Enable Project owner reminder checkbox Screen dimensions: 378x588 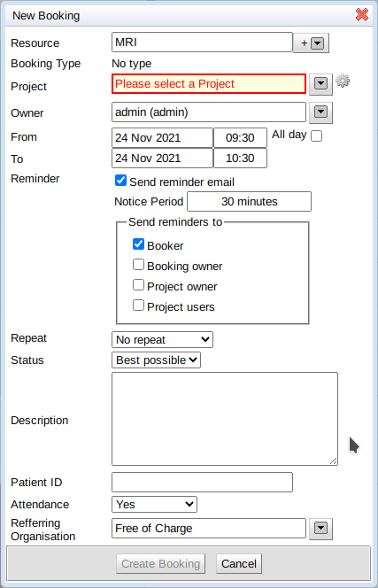tap(138, 285)
